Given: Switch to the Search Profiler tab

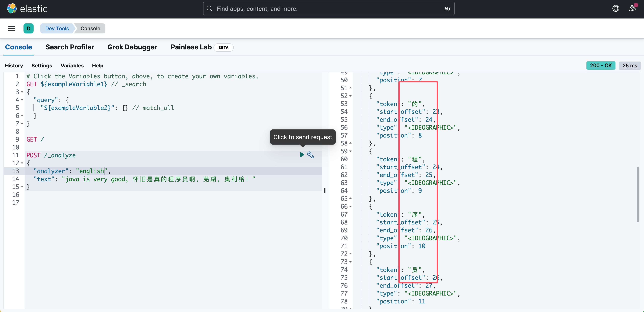Looking at the screenshot, I should [x=69, y=47].
